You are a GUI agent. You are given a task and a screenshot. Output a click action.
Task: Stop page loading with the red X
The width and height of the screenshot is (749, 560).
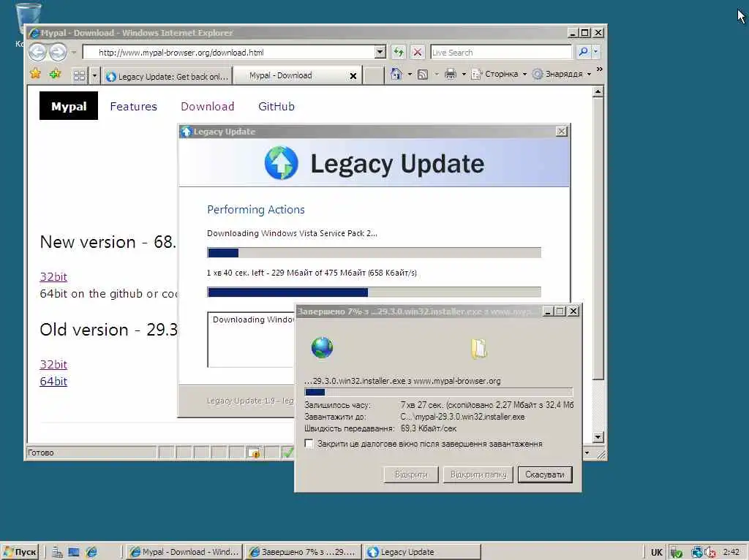(418, 52)
